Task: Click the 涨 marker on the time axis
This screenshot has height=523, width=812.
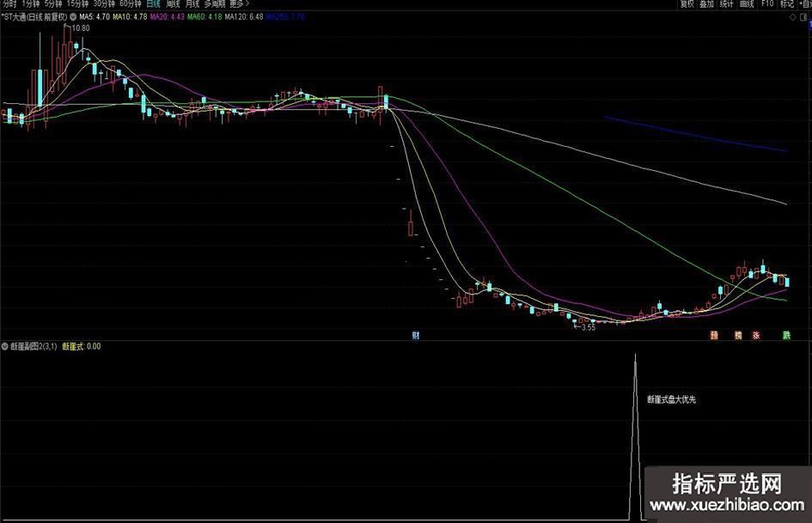Action: [x=756, y=335]
